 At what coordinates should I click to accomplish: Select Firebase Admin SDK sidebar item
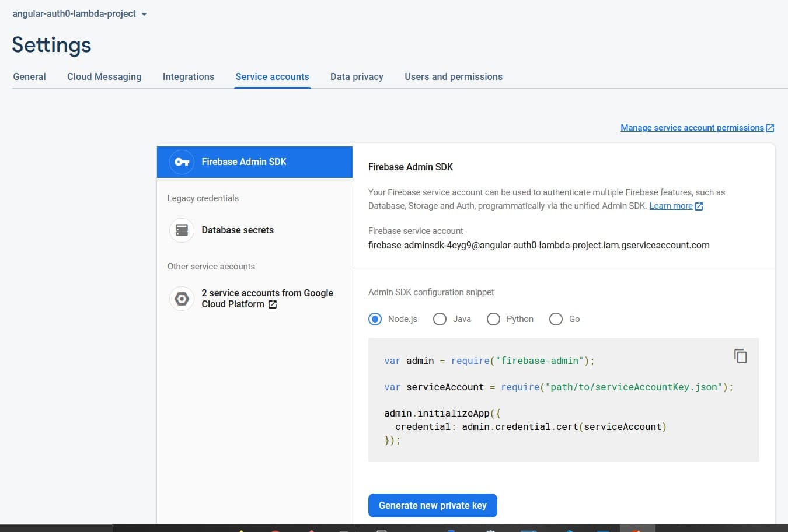[x=254, y=162]
